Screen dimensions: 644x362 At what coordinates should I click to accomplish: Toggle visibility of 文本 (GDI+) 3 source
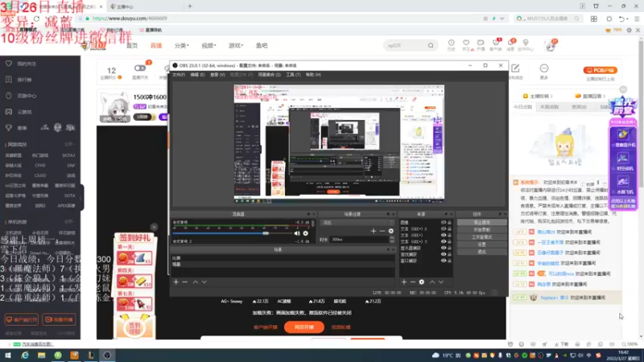[x=444, y=242]
